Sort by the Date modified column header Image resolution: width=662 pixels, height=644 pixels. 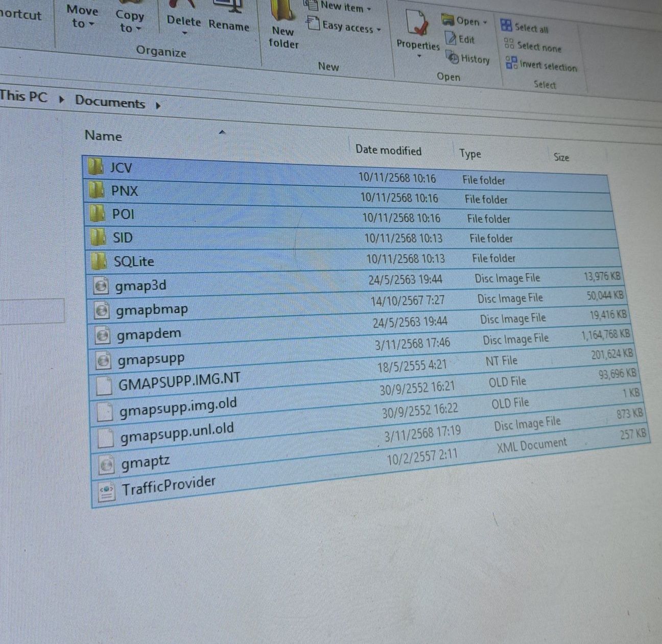[x=388, y=150]
